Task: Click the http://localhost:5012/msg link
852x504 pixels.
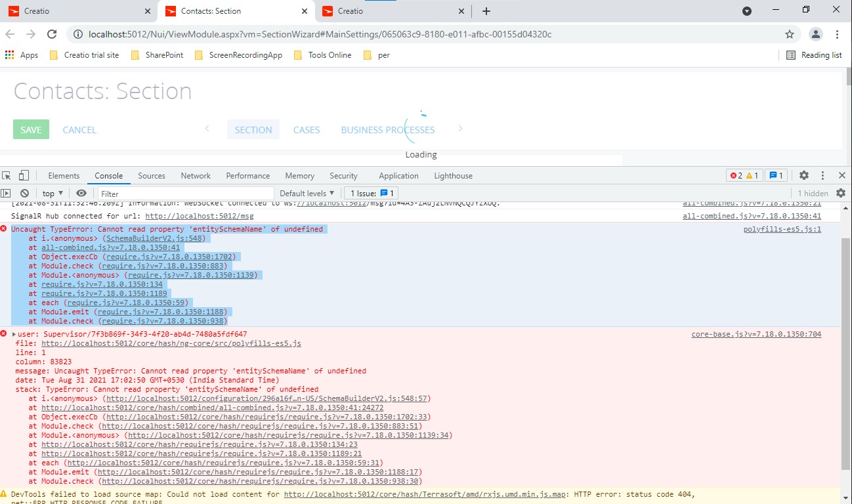Action: click(199, 216)
